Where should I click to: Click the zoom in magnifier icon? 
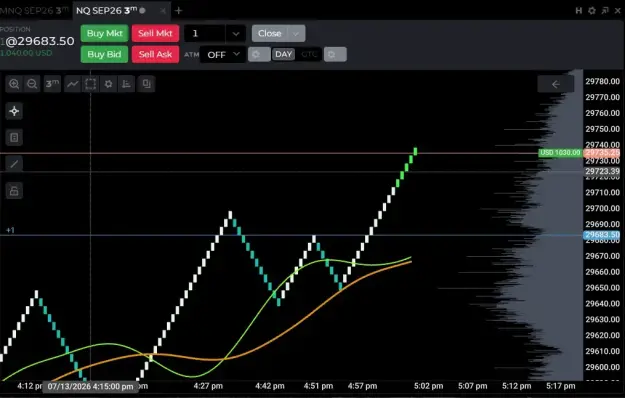(14, 84)
